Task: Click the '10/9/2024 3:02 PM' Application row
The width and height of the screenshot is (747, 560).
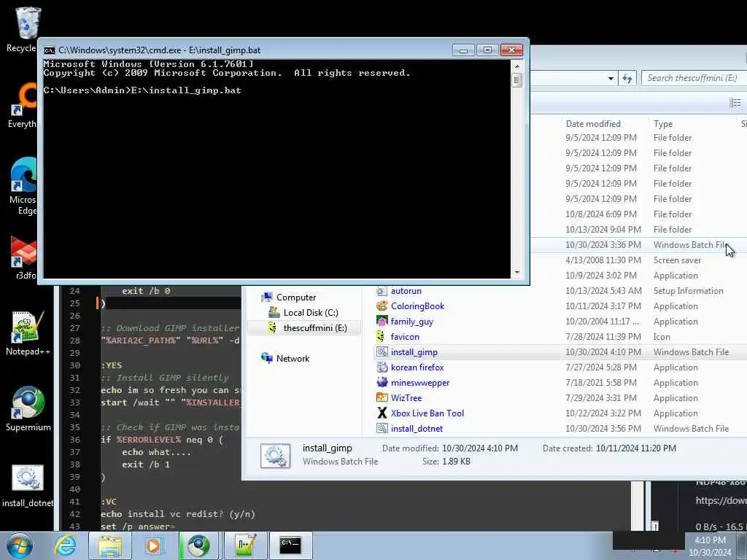Action: 638,276
